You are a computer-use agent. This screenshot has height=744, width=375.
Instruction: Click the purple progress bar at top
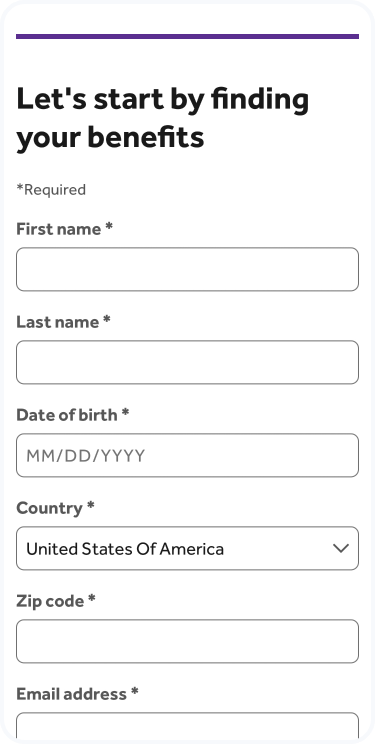(187, 37)
